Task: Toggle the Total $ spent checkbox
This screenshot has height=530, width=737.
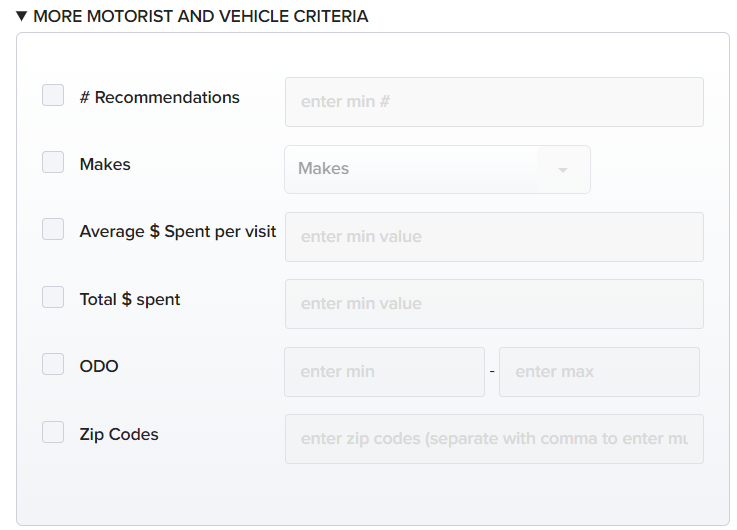Action: (53, 297)
